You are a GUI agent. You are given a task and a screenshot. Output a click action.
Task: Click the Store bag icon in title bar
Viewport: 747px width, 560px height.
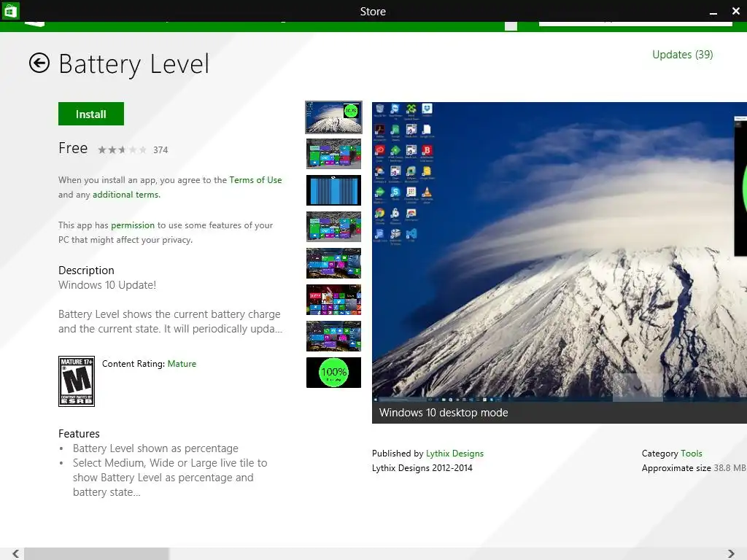(10, 10)
